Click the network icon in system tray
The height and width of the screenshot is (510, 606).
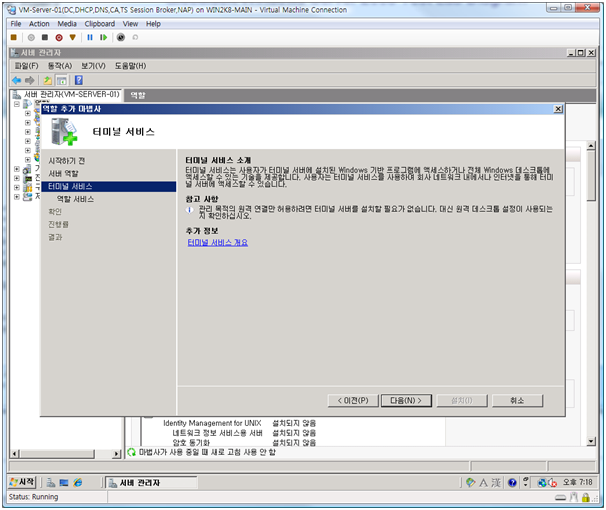(542, 483)
